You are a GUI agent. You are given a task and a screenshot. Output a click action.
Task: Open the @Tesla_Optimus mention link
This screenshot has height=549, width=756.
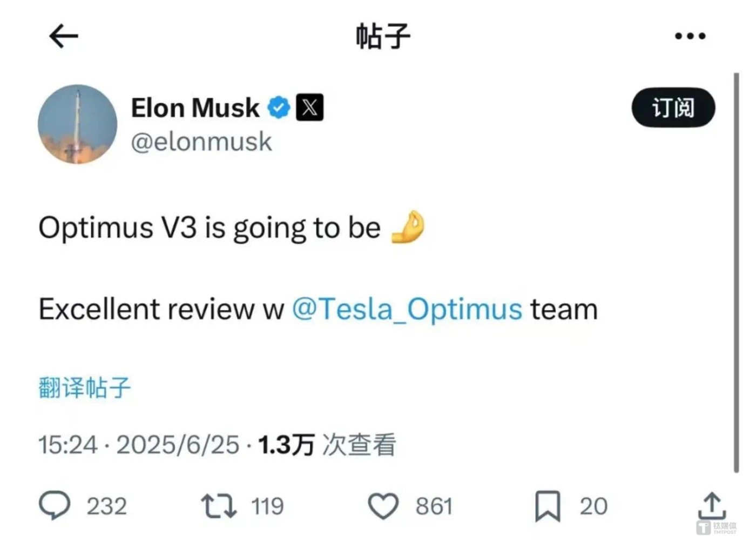407,310
